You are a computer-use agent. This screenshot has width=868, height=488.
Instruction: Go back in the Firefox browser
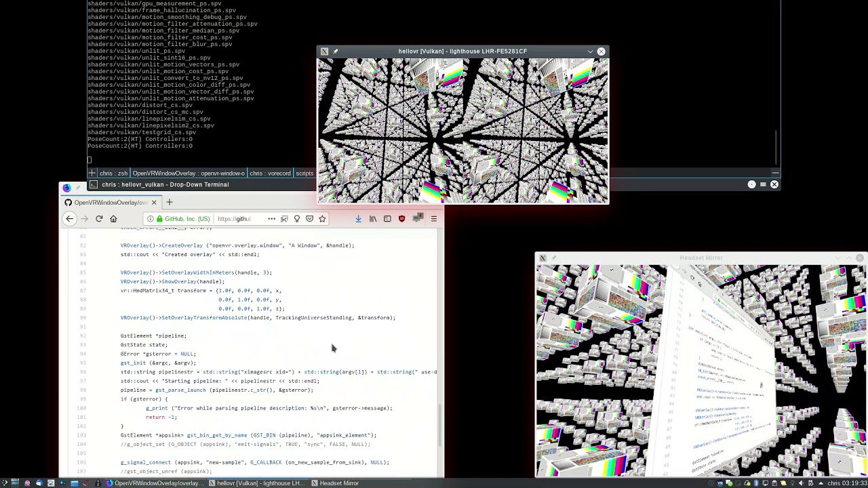[69, 219]
